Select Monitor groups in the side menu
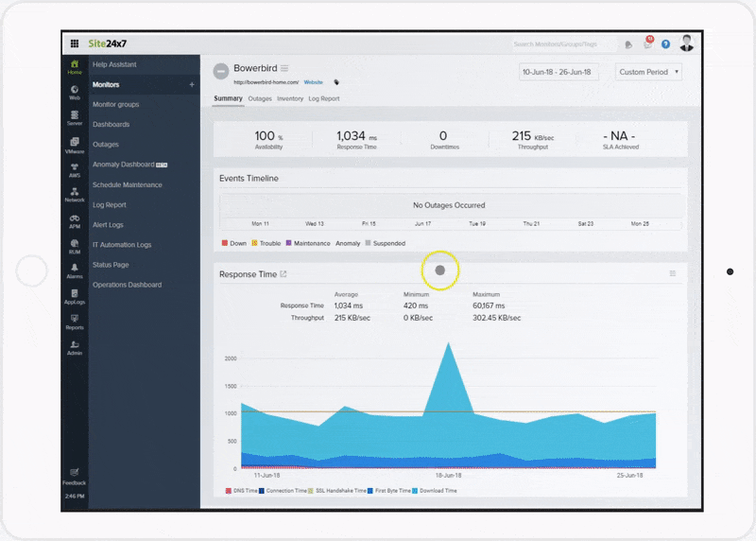The image size is (756, 541). tap(115, 104)
